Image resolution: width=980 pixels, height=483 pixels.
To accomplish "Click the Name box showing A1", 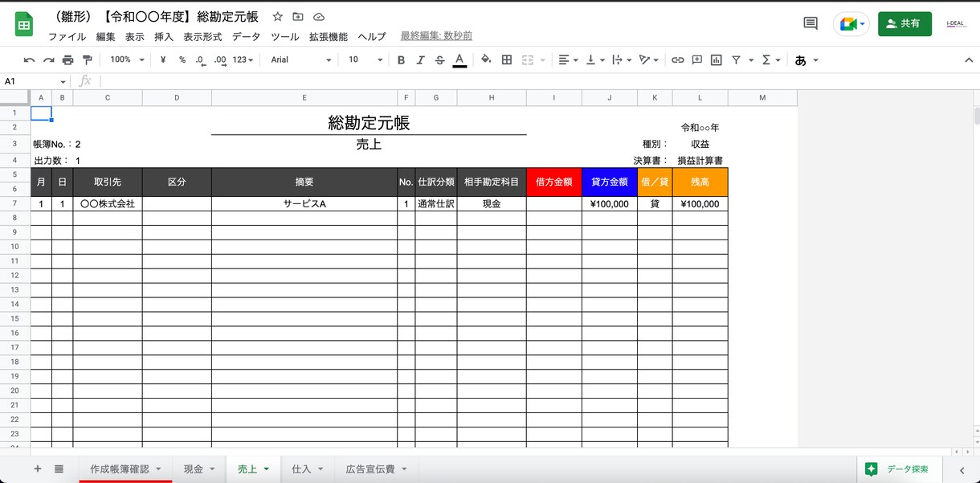I will (35, 81).
